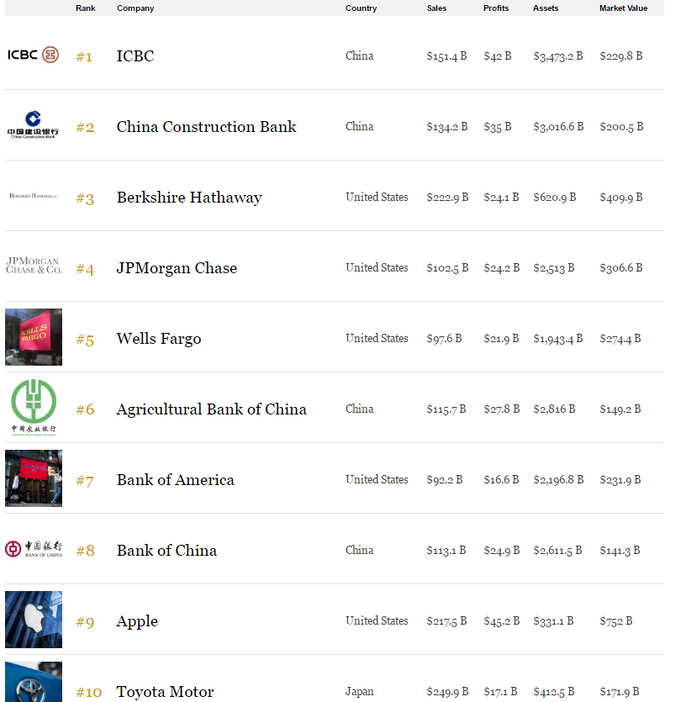Viewport: 697px width, 702px height.
Task: Sort by the Market Value column header
Action: 623,8
